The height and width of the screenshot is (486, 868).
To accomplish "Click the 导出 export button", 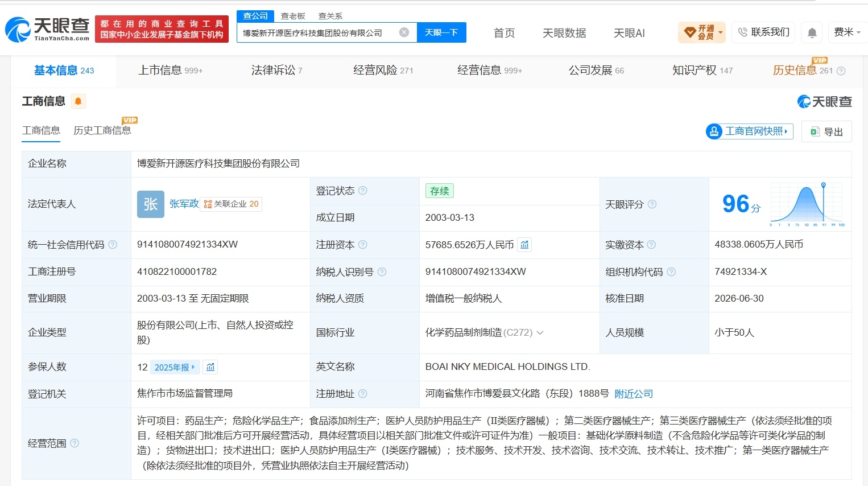I will pyautogui.click(x=826, y=131).
